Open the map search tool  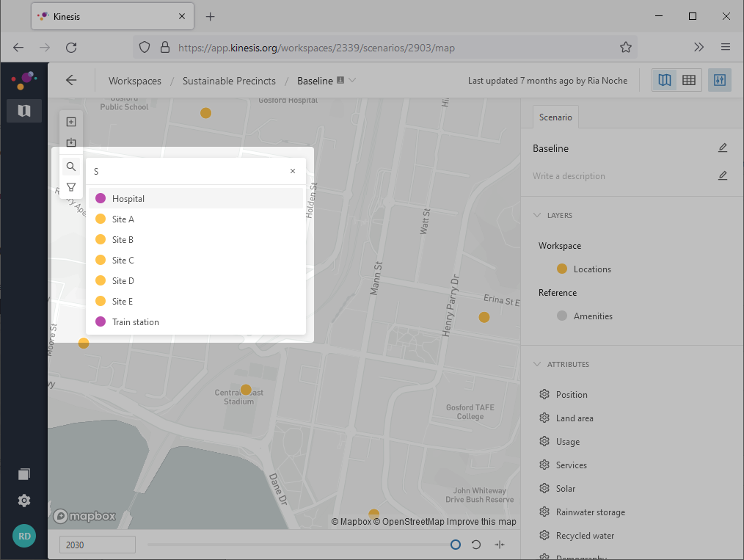[x=70, y=166]
